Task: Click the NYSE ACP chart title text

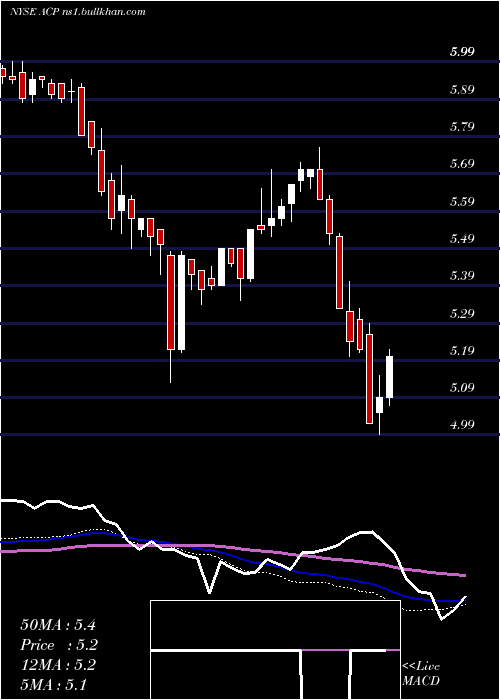Action: click(x=78, y=11)
